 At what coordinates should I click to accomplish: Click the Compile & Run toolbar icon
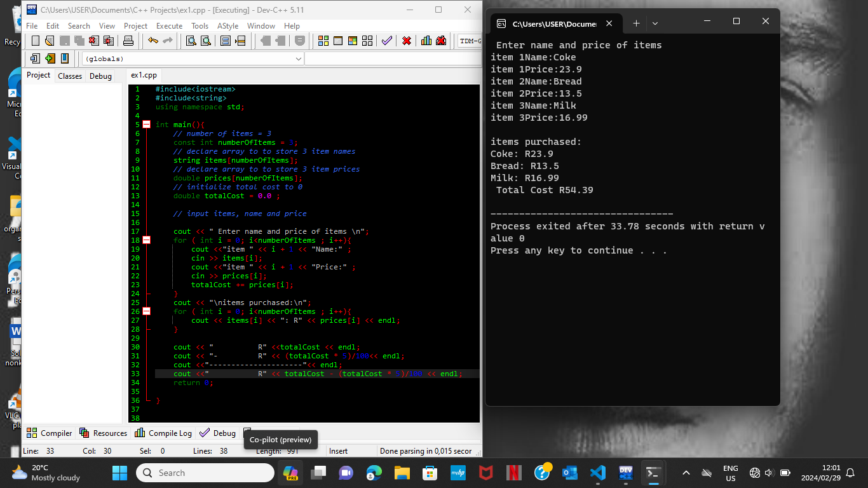pos(353,41)
